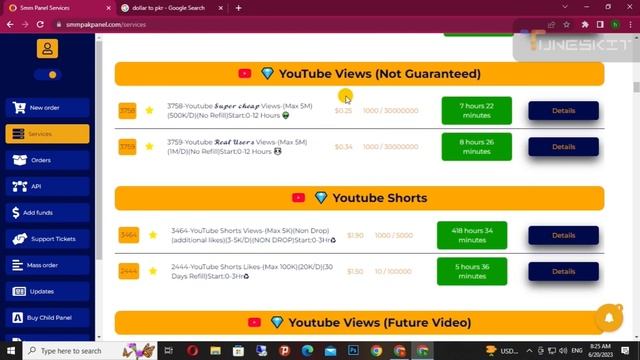Screen dimensions: 640x360
Task: Click the 7 hours 22 minutes badge
Action: coord(477,111)
